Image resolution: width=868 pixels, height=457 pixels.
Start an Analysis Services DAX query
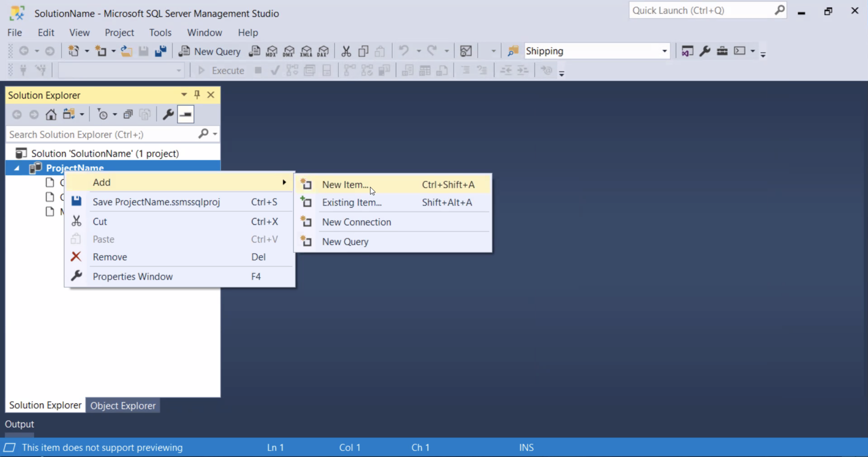(x=323, y=51)
